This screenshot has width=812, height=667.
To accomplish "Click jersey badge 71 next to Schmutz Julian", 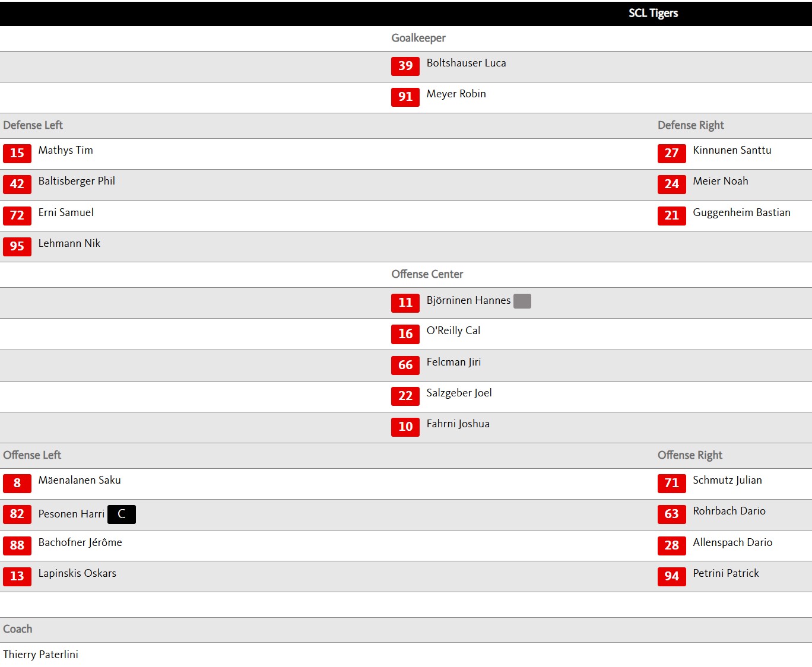I will click(x=672, y=483).
